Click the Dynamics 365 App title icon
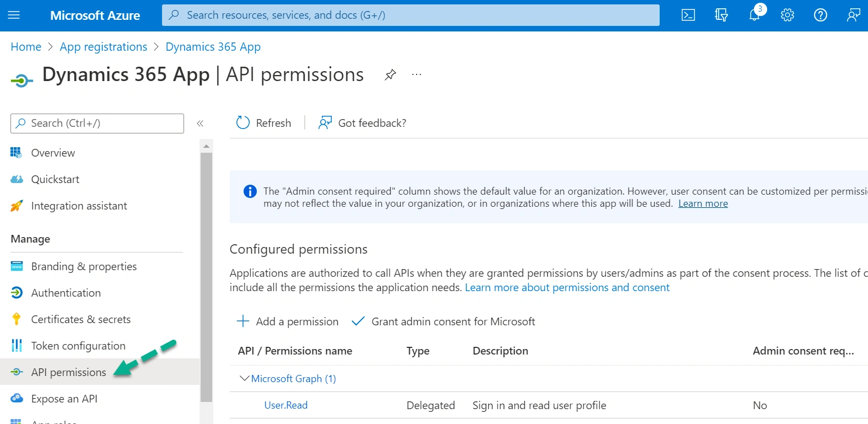 tap(22, 81)
